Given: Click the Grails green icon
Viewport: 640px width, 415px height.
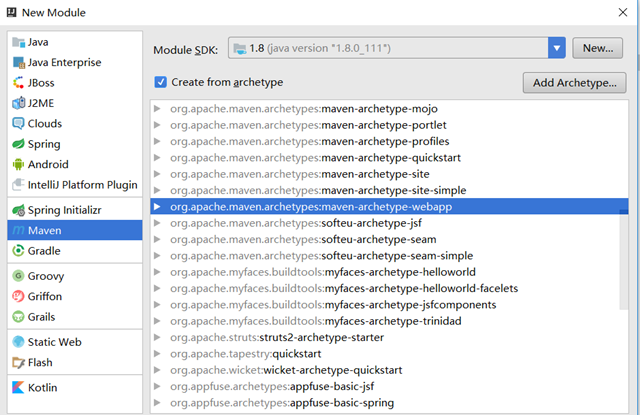Looking at the screenshot, I should (x=18, y=317).
